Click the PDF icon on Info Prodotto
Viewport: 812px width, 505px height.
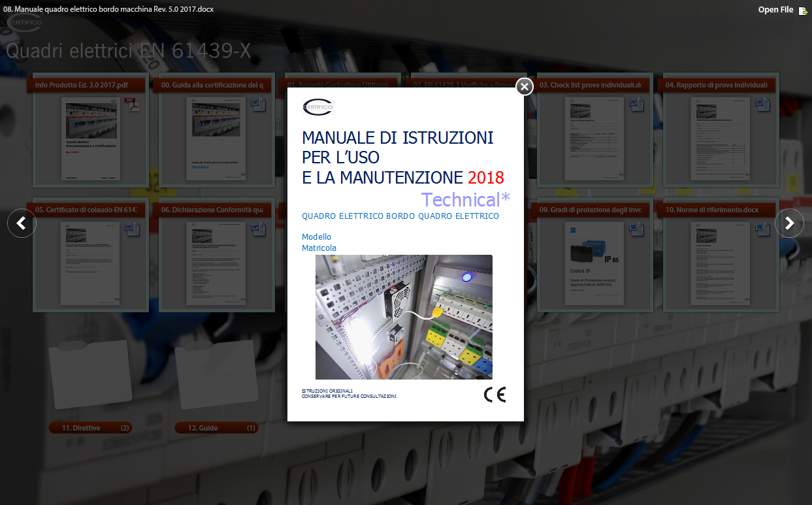coord(131,105)
